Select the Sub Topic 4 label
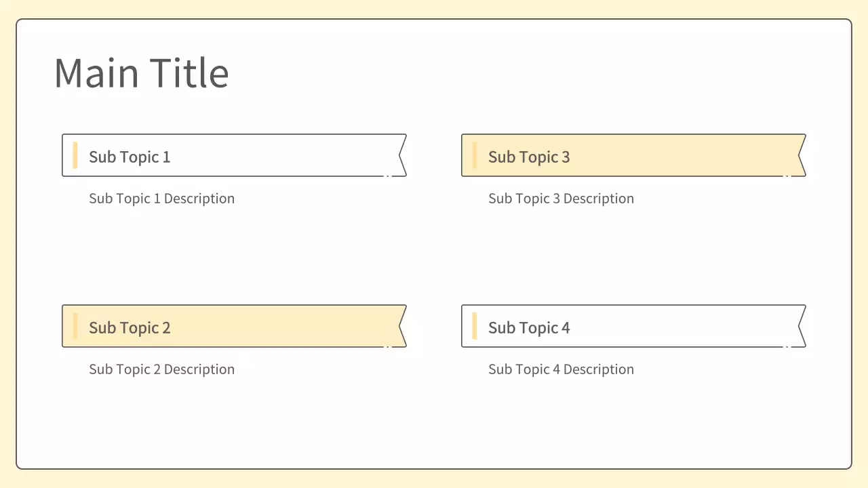Screen dimensions: 868x488 tap(529, 327)
